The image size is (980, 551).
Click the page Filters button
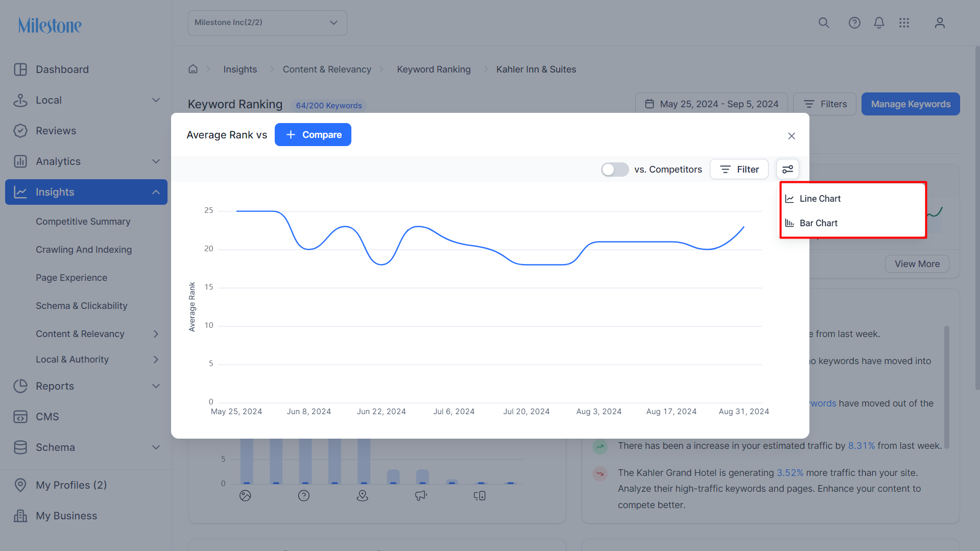[x=825, y=104]
